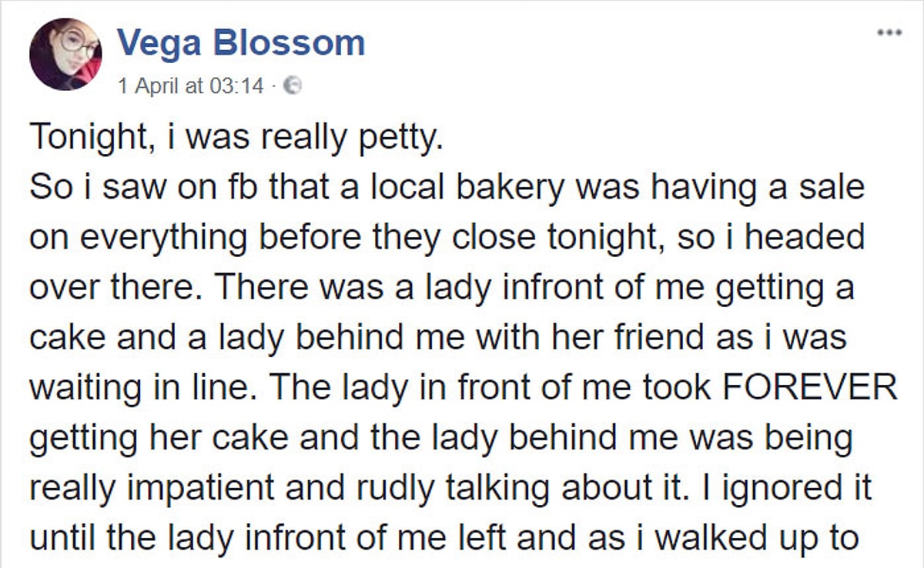This screenshot has width=924, height=568.
Task: Click the word 'sale' in the post
Action: pyautogui.click(x=832, y=188)
